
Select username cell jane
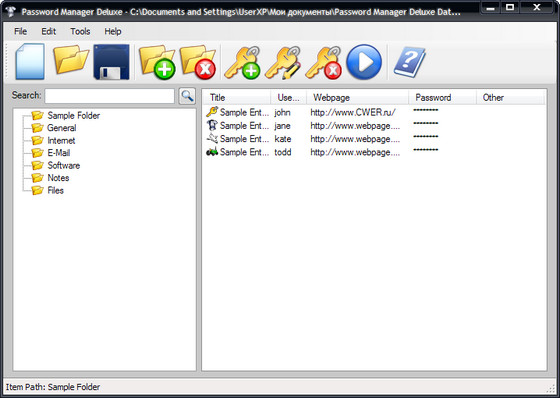tap(282, 126)
